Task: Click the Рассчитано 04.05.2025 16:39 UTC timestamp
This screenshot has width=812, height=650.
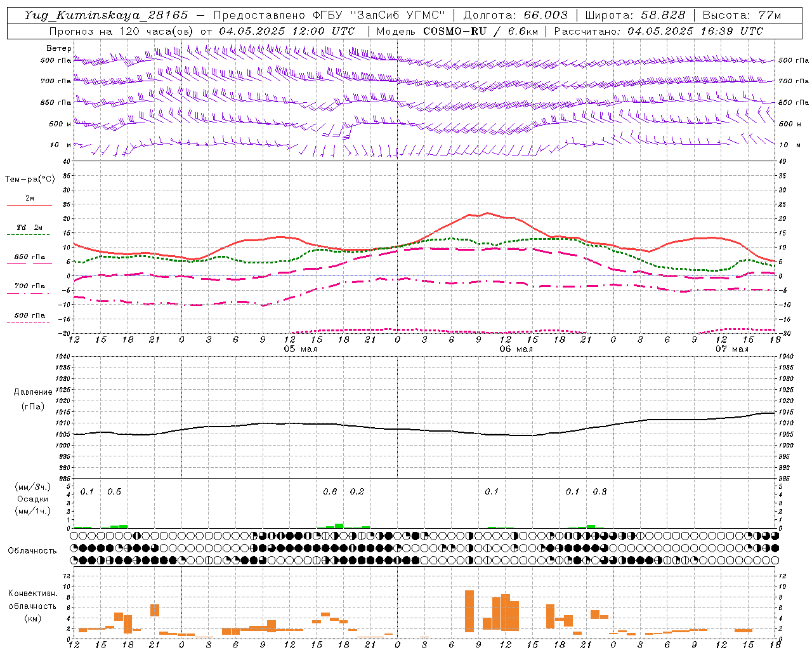Action: pyautogui.click(x=659, y=31)
